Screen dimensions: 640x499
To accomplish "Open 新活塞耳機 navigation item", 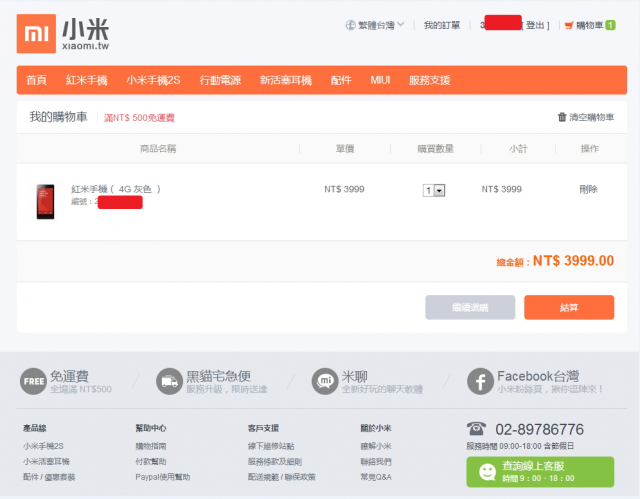I will [286, 80].
